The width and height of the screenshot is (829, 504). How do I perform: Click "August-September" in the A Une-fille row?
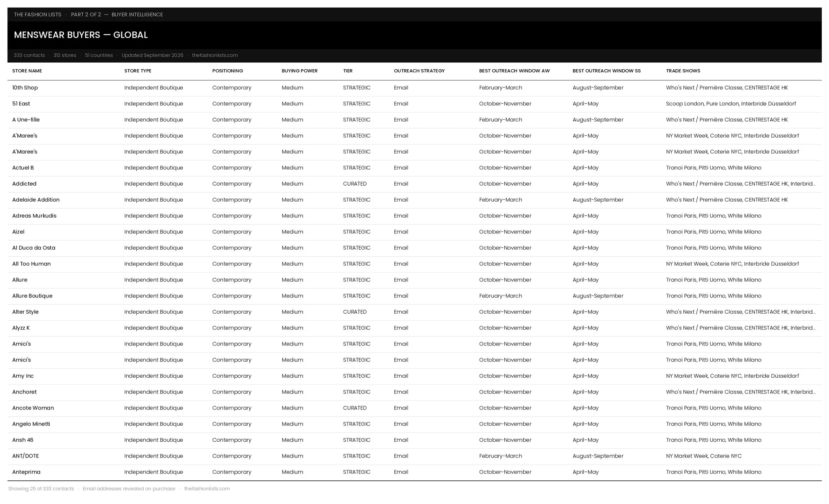pyautogui.click(x=598, y=119)
